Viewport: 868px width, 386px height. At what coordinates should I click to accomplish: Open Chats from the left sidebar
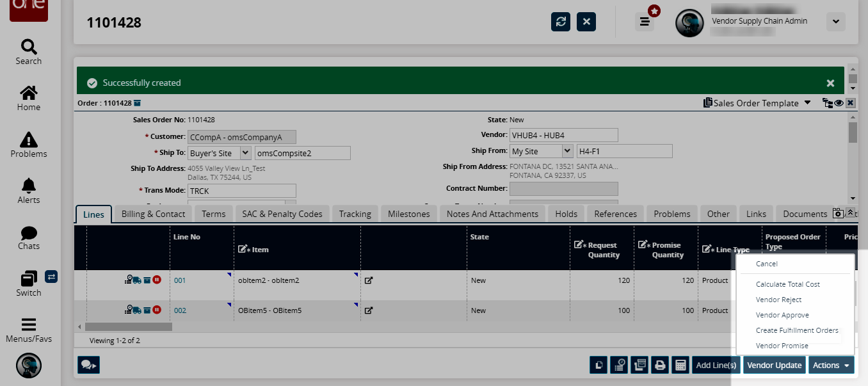pyautogui.click(x=29, y=237)
